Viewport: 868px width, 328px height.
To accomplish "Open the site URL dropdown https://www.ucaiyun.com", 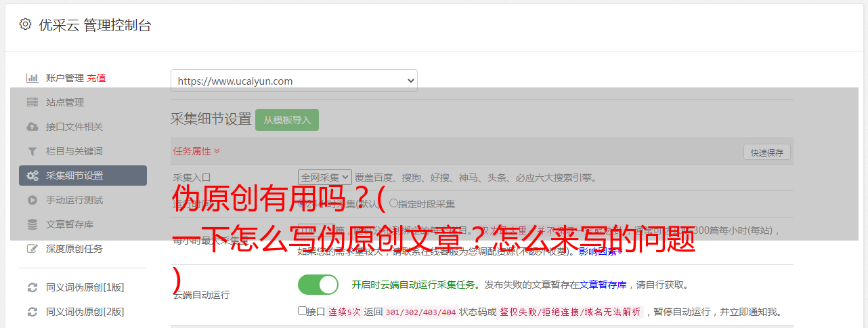I will (x=294, y=81).
